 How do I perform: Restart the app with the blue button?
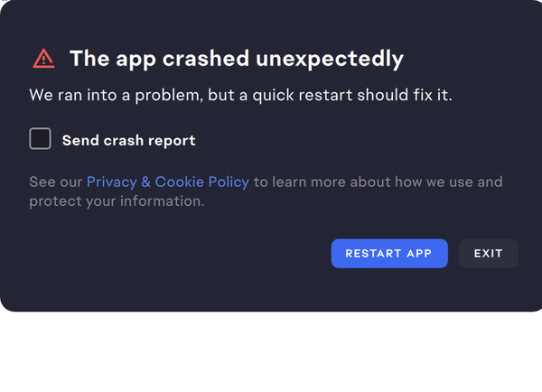coord(389,254)
